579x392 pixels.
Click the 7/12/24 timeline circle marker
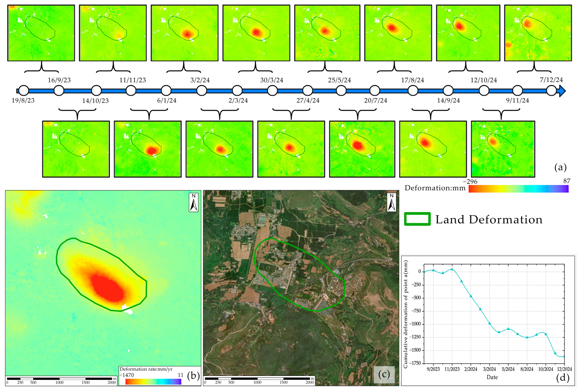pyautogui.click(x=551, y=91)
